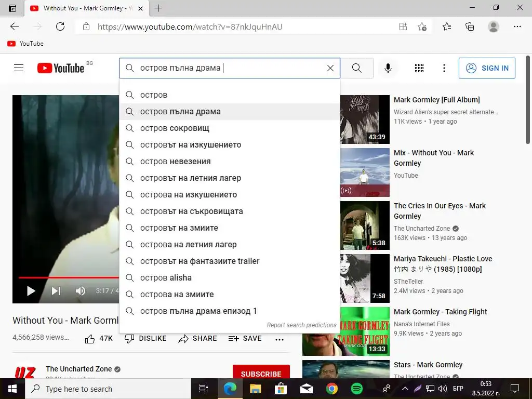Pick suggestion 'острова на змиите'

coord(230,295)
